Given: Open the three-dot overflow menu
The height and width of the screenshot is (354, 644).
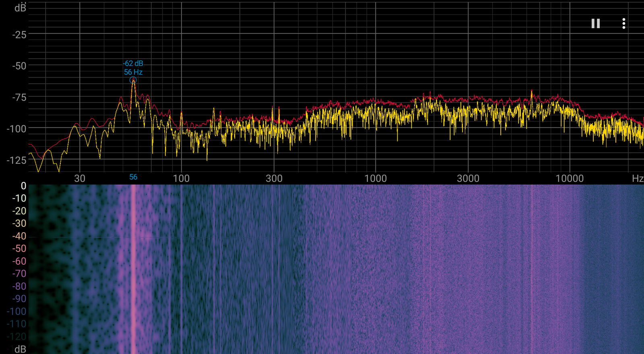Looking at the screenshot, I should tap(623, 24).
